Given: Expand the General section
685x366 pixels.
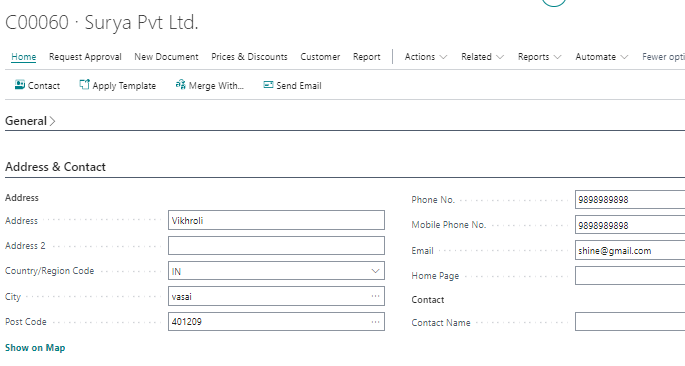Looking at the screenshot, I should click(30, 121).
